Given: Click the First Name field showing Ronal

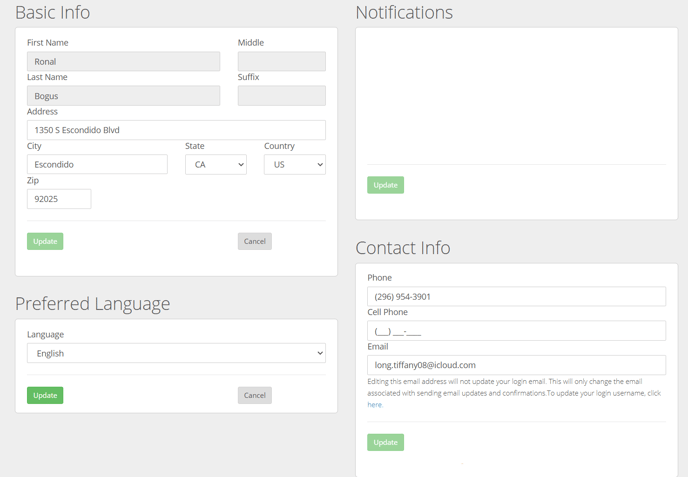Looking at the screenshot, I should (x=123, y=61).
